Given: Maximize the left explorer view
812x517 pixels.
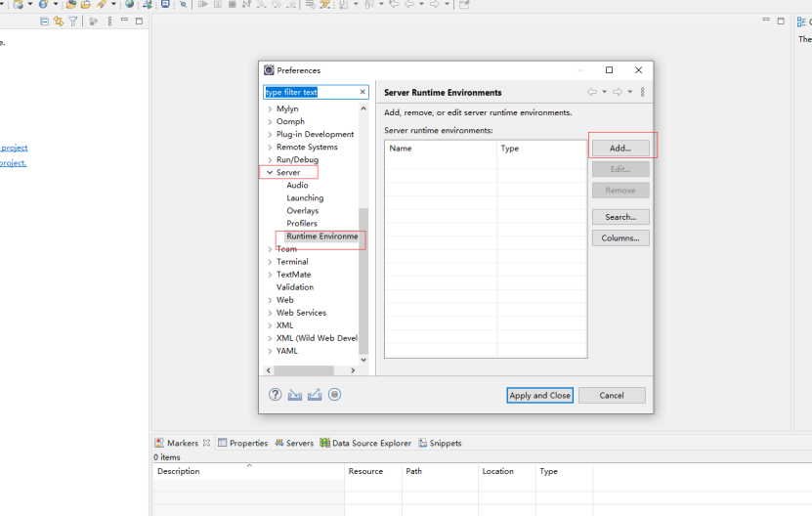Looking at the screenshot, I should click(x=139, y=22).
